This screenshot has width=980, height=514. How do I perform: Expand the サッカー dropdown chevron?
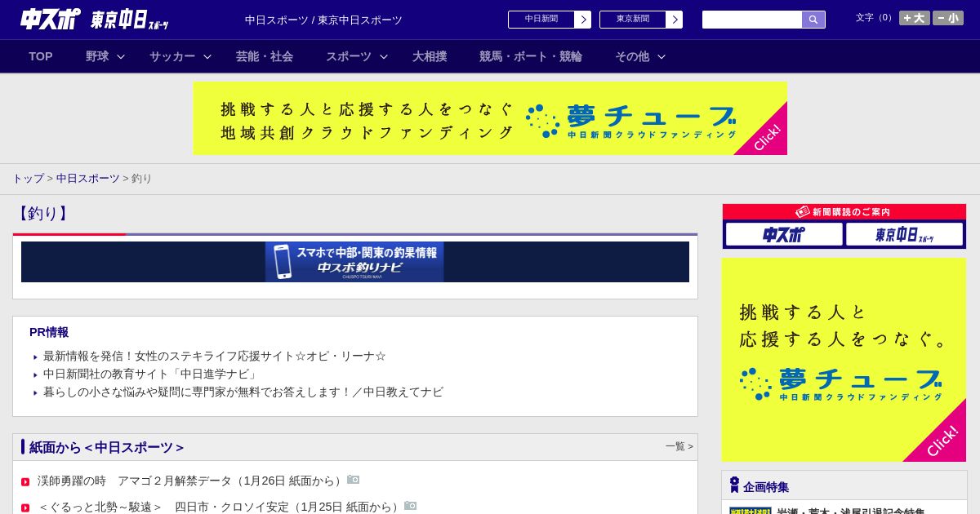[x=207, y=56]
